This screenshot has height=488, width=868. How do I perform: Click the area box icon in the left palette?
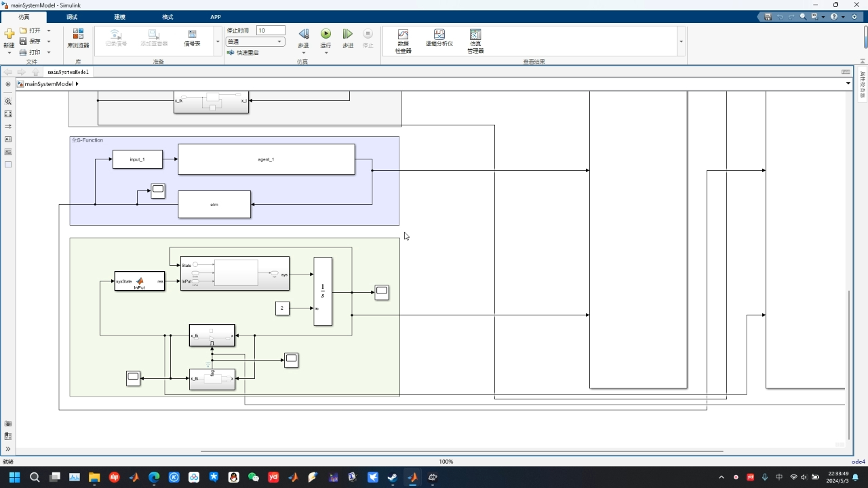click(x=8, y=165)
